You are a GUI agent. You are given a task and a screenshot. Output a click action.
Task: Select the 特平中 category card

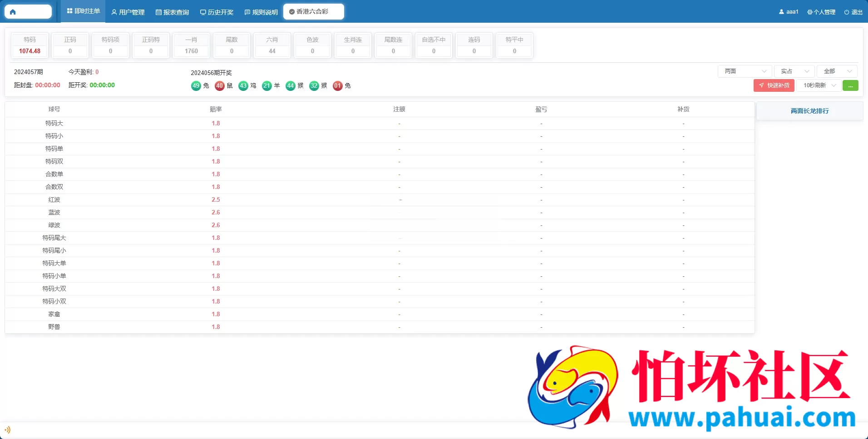click(x=515, y=45)
